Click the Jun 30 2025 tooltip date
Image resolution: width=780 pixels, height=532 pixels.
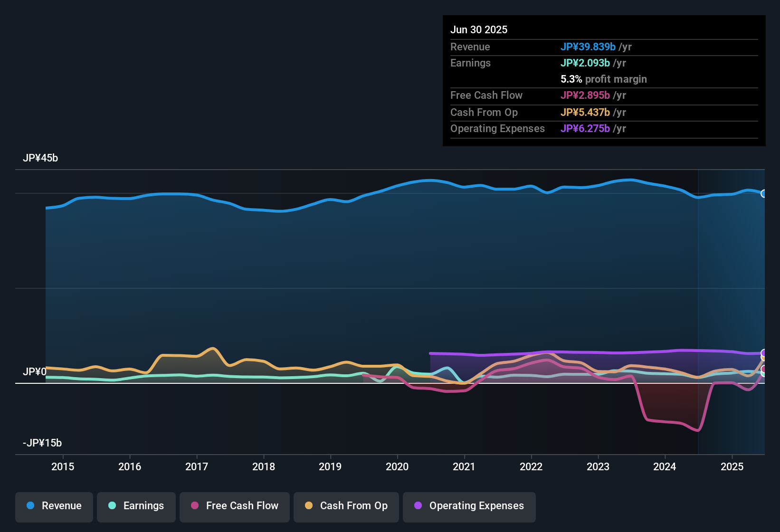(479, 29)
